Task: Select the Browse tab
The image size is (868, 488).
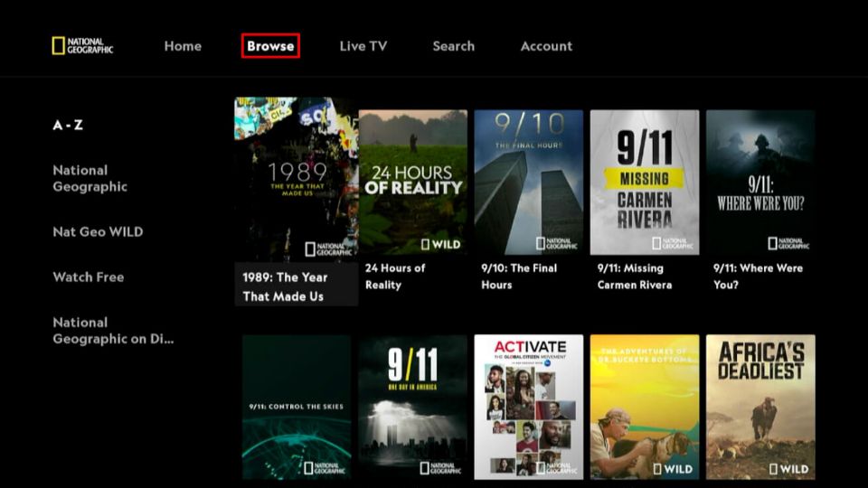Action: 270,46
